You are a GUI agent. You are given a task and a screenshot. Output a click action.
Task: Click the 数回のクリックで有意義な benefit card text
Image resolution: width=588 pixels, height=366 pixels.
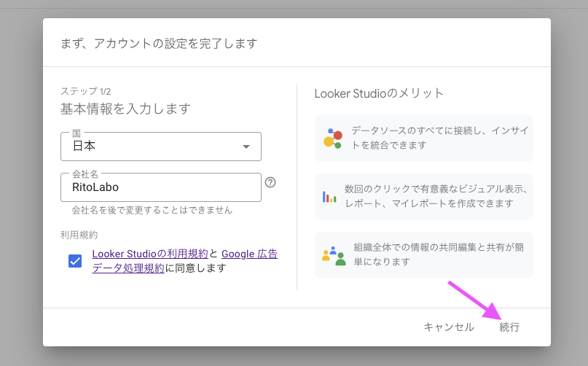(x=436, y=196)
